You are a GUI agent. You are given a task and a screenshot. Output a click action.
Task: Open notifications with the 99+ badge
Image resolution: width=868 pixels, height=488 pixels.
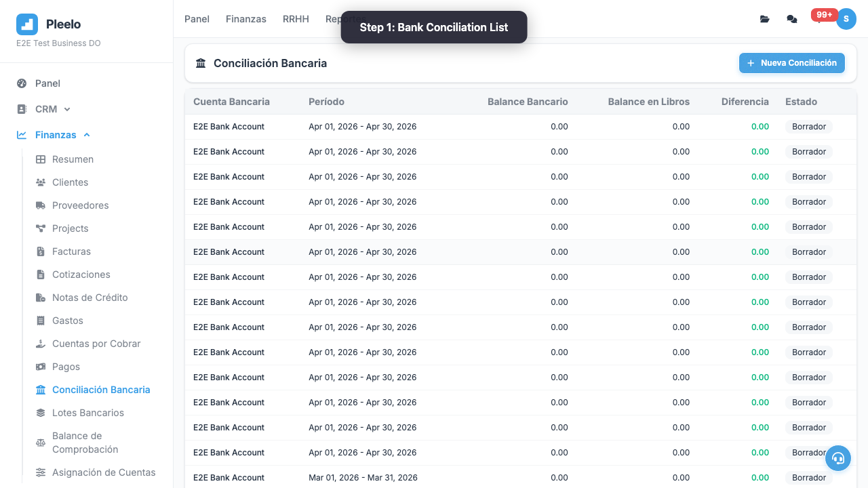[823, 16]
